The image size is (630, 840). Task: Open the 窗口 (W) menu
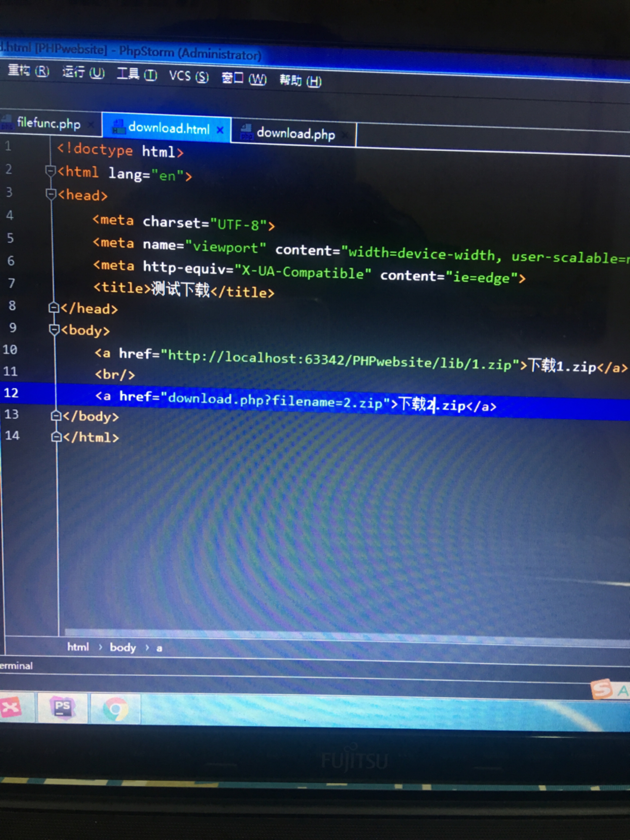[x=244, y=78]
